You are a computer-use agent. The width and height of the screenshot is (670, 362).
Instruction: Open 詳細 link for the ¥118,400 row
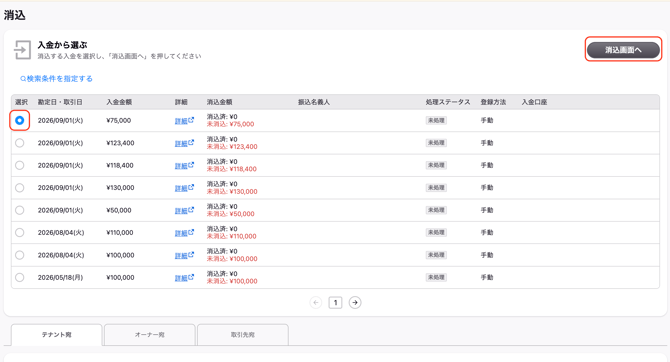coord(184,166)
